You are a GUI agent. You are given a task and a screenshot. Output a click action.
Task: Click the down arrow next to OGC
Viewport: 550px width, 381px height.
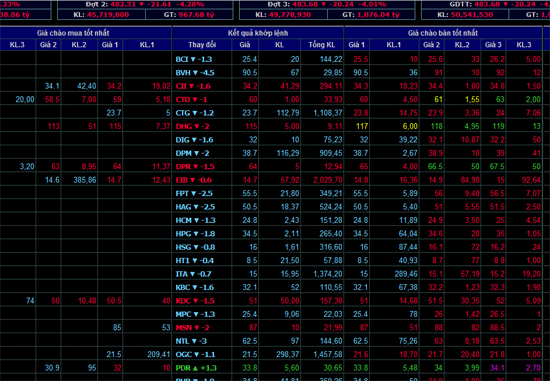196,355
